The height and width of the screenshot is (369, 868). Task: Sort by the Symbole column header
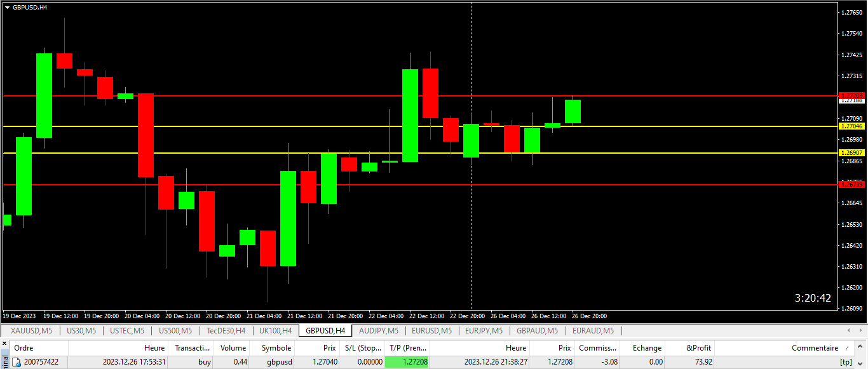pyautogui.click(x=272, y=348)
